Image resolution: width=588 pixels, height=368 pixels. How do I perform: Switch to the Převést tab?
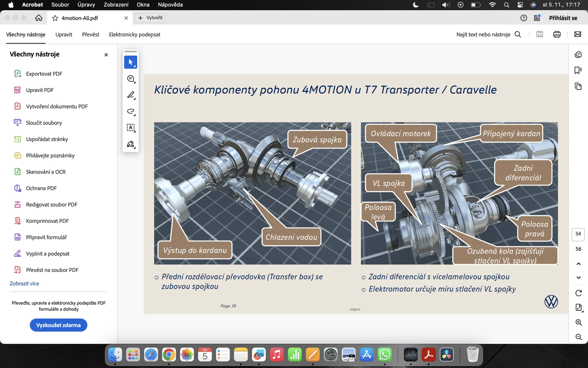(91, 34)
